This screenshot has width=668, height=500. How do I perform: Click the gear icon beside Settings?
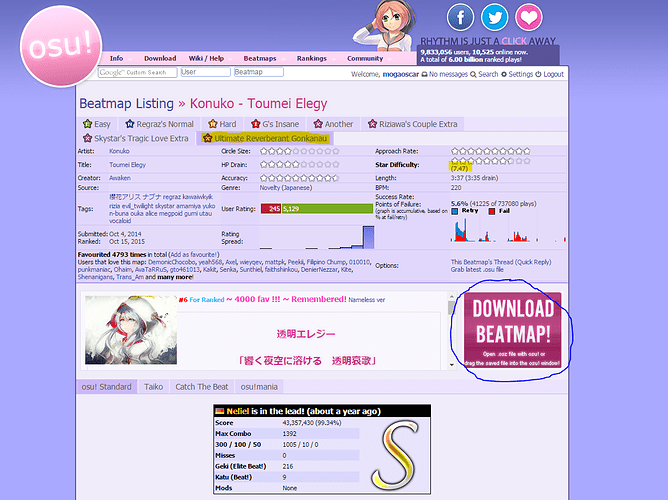tap(504, 74)
